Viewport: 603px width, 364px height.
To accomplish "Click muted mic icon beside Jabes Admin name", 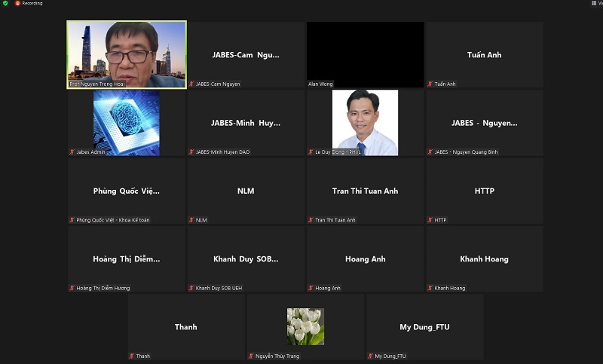I will (72, 152).
